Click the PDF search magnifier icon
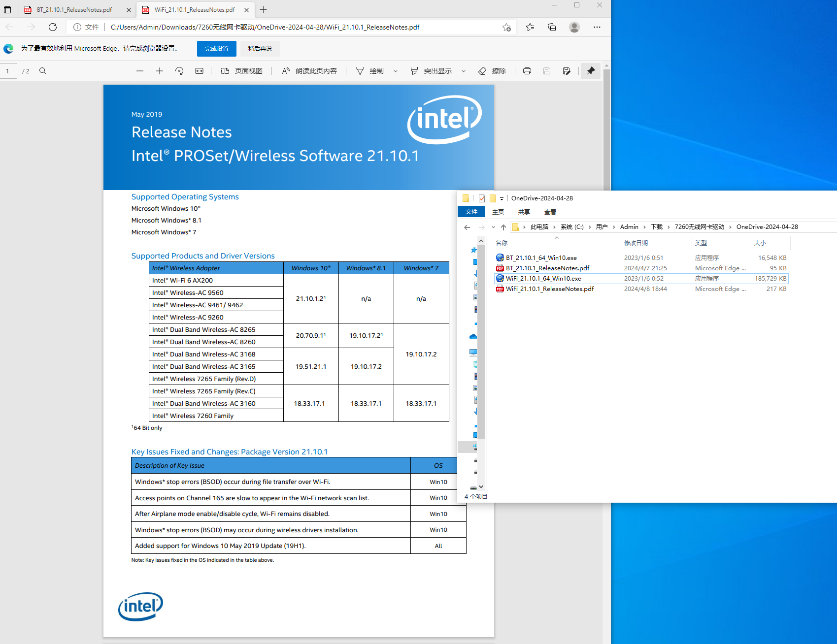This screenshot has width=837, height=644. [x=43, y=71]
